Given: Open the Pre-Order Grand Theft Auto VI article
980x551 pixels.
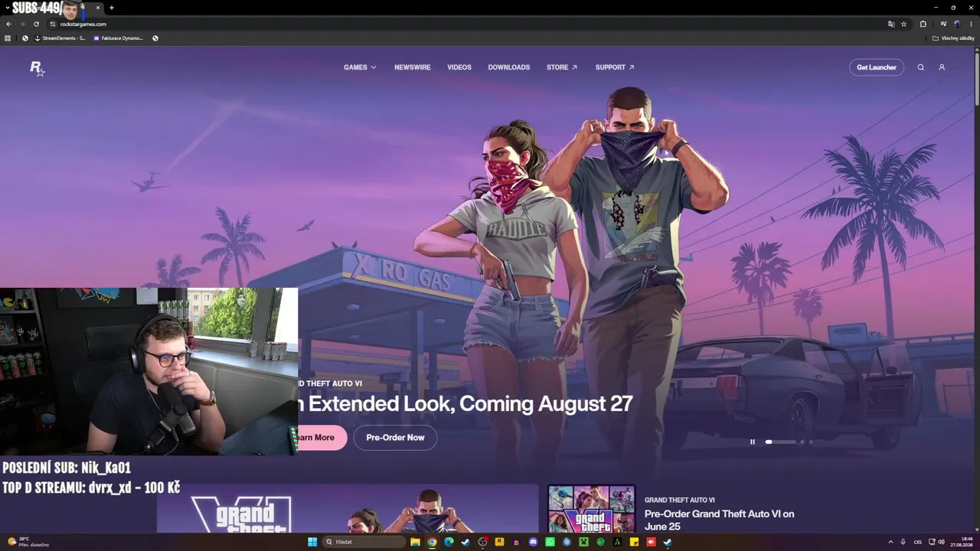Looking at the screenshot, I should (719, 520).
